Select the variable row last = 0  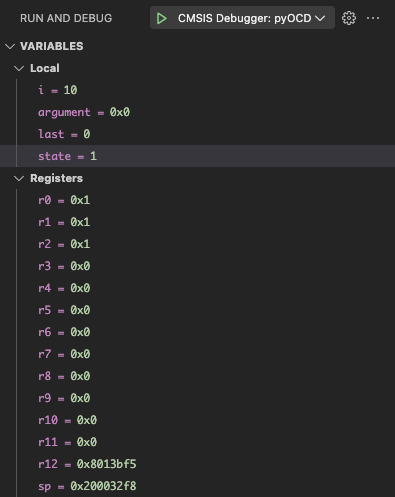(x=197, y=134)
